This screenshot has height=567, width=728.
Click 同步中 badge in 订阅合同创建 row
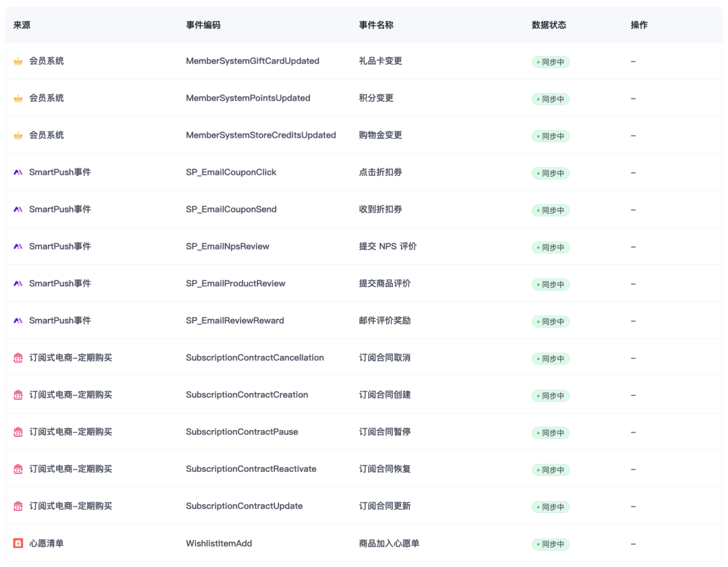pyautogui.click(x=551, y=396)
